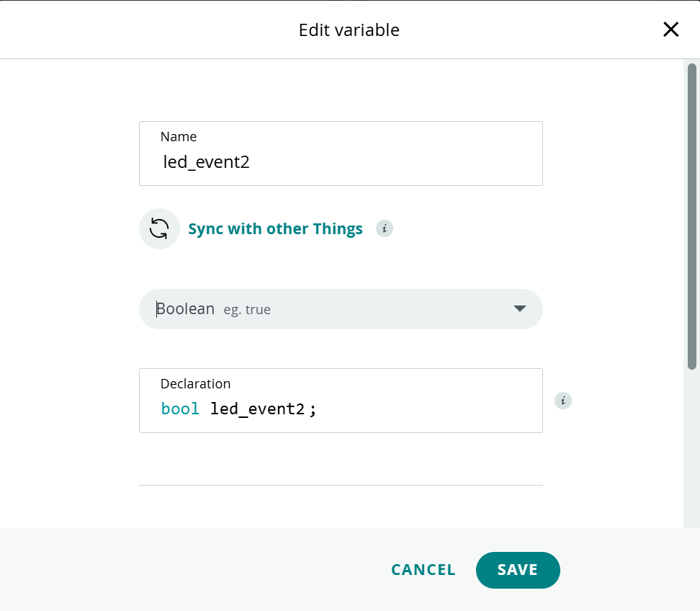Image resolution: width=700 pixels, height=611 pixels.
Task: Click info icon next to Declaration field
Action: (x=563, y=401)
